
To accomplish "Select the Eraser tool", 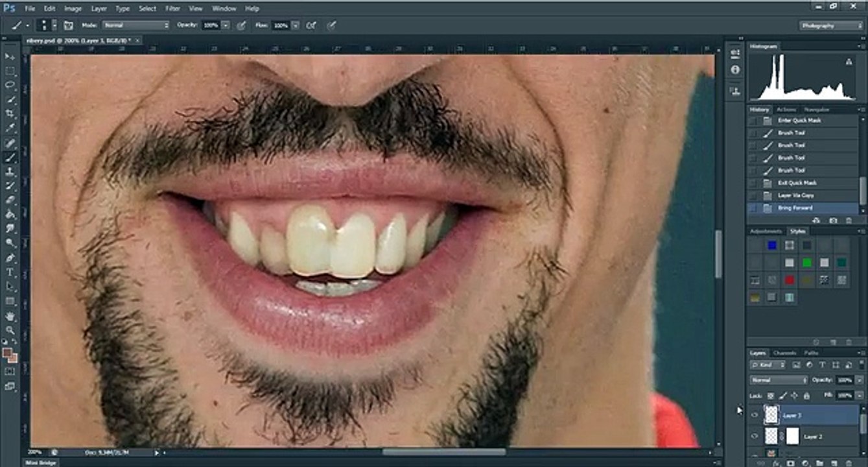I will click(10, 200).
